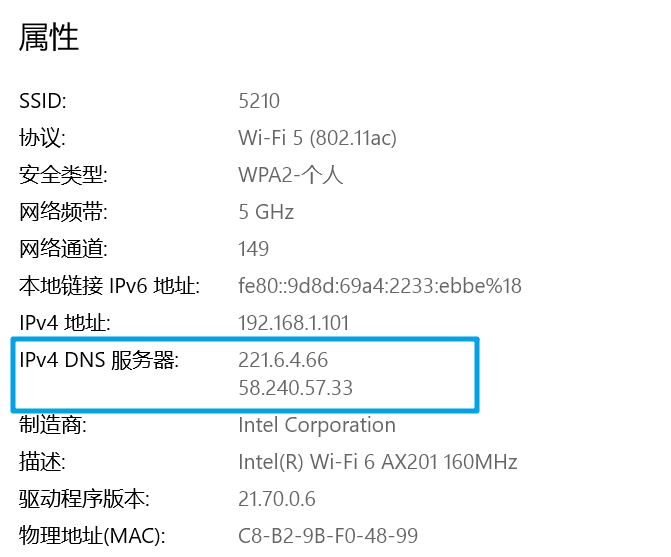
Task: Click the MAC address C8-B2-9B-F0-48-99
Action: [x=328, y=536]
